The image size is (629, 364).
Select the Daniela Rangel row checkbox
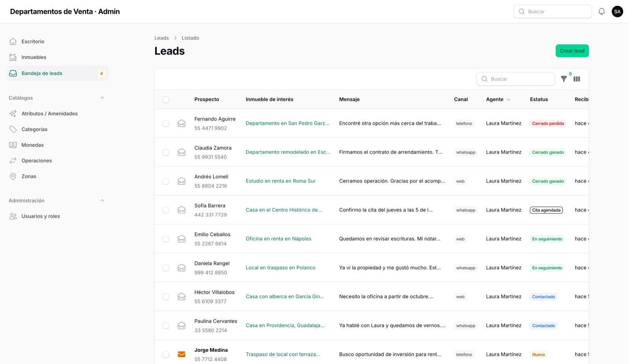[166, 268]
